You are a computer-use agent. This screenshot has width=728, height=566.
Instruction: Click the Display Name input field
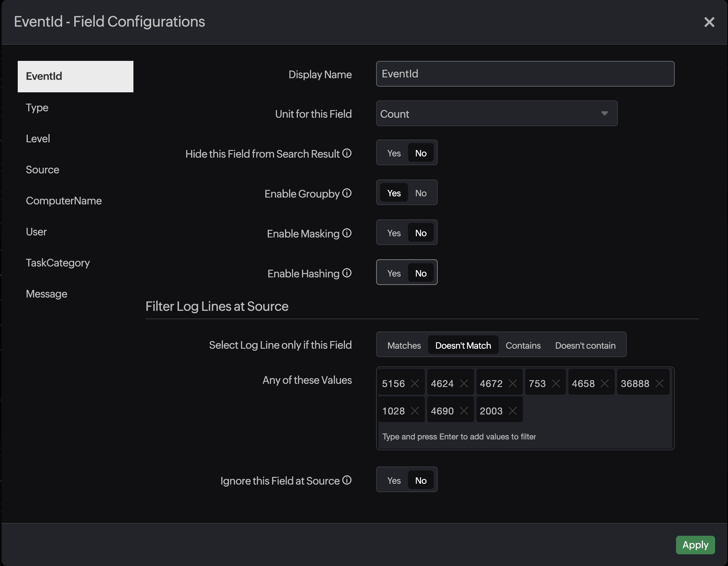[x=525, y=74]
